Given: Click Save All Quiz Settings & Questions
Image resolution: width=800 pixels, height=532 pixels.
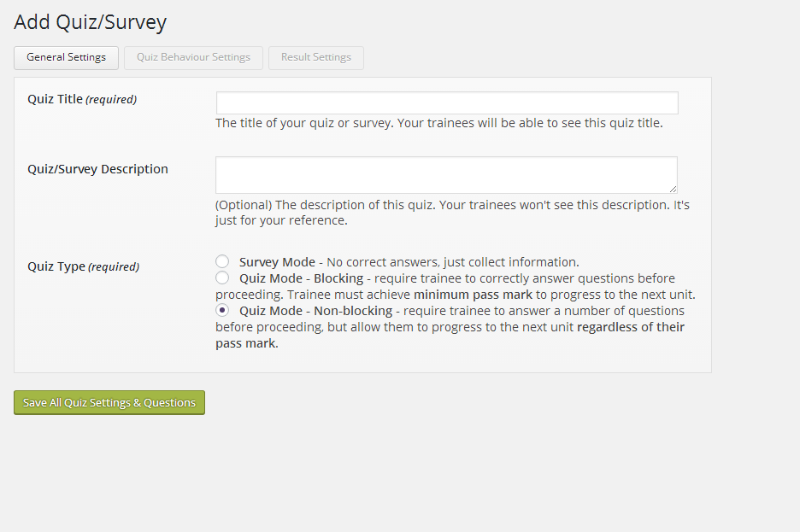Looking at the screenshot, I should tap(109, 402).
